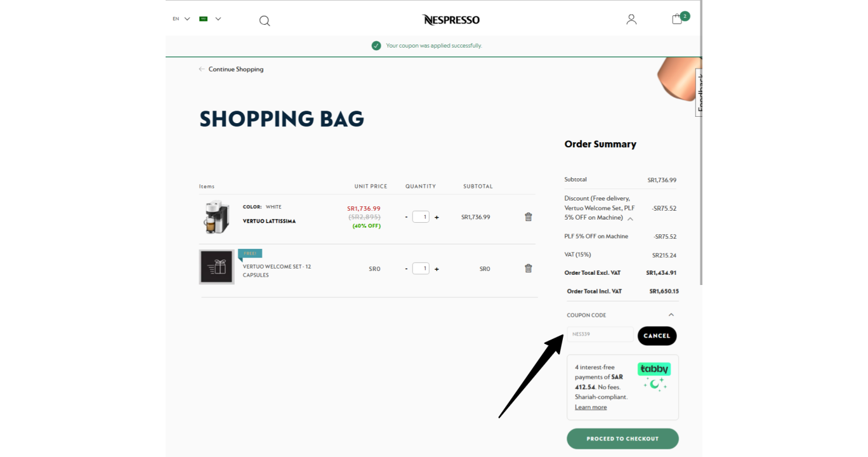Screen dimensions: 868x457
Task: Open the account profile icon
Action: pyautogui.click(x=631, y=20)
